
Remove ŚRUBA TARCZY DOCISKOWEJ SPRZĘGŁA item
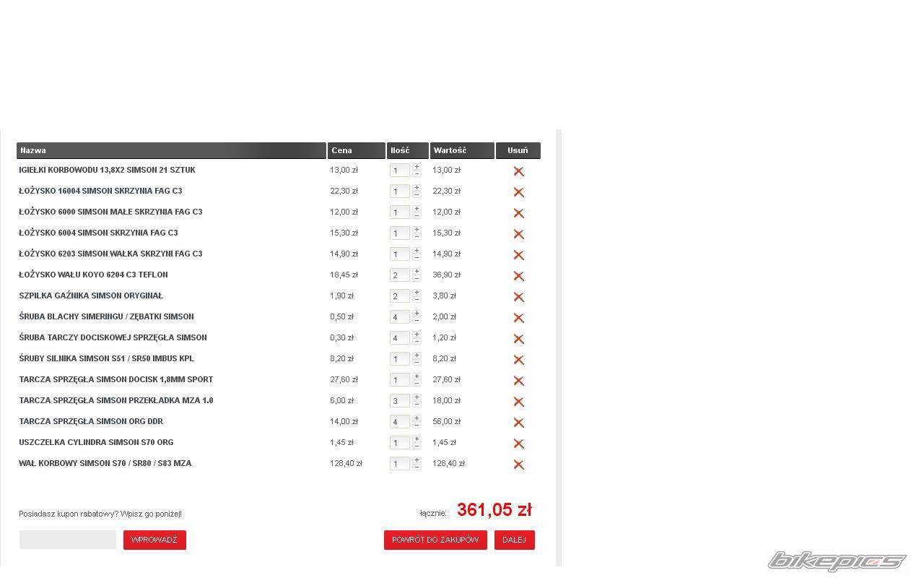click(518, 339)
